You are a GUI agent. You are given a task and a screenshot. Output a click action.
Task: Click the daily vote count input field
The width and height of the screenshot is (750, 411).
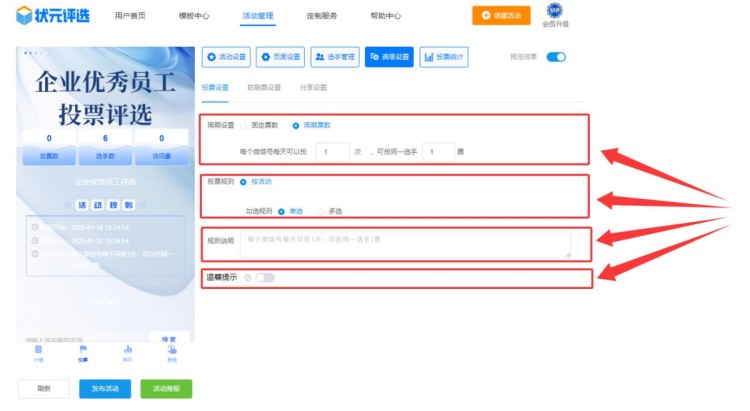point(332,152)
